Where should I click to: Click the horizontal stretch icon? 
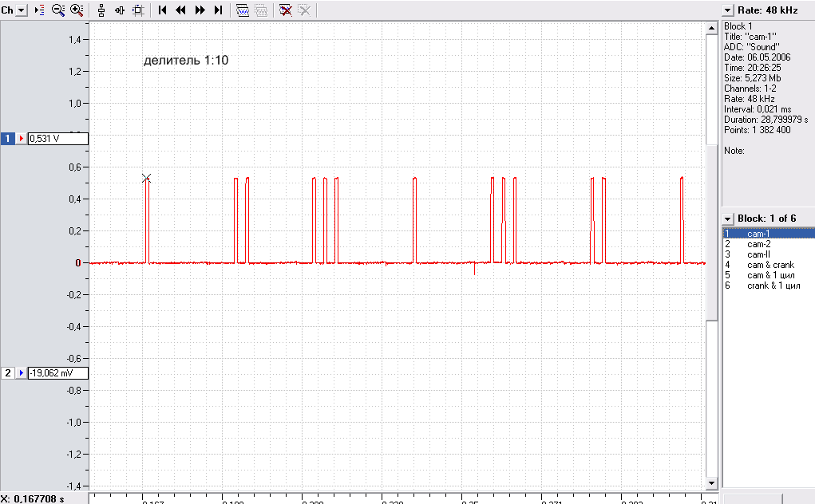click(x=120, y=10)
